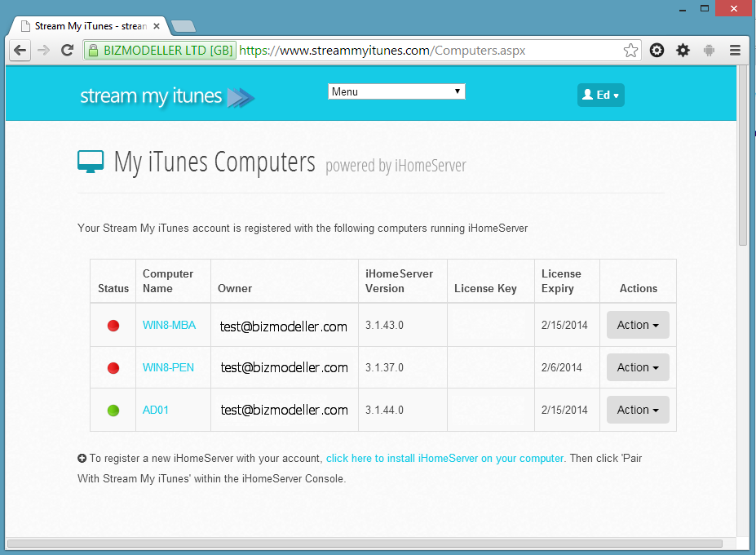Image resolution: width=756 pixels, height=555 pixels.
Task: Maximize the browser window
Action: click(x=705, y=9)
